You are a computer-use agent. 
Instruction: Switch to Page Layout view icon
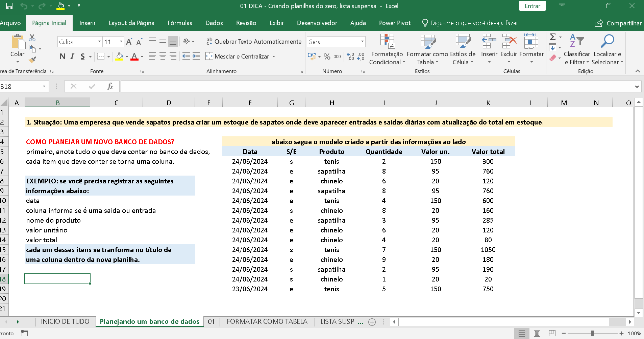[537, 333]
